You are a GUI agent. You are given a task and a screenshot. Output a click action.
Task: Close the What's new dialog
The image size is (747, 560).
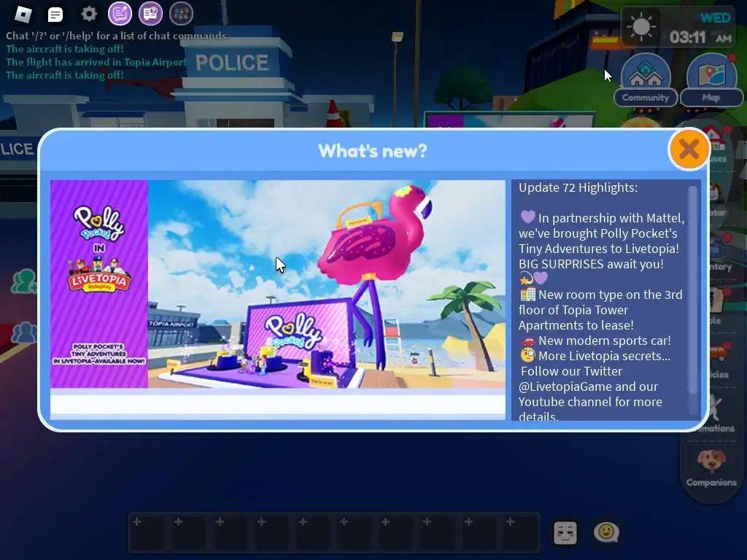689,149
